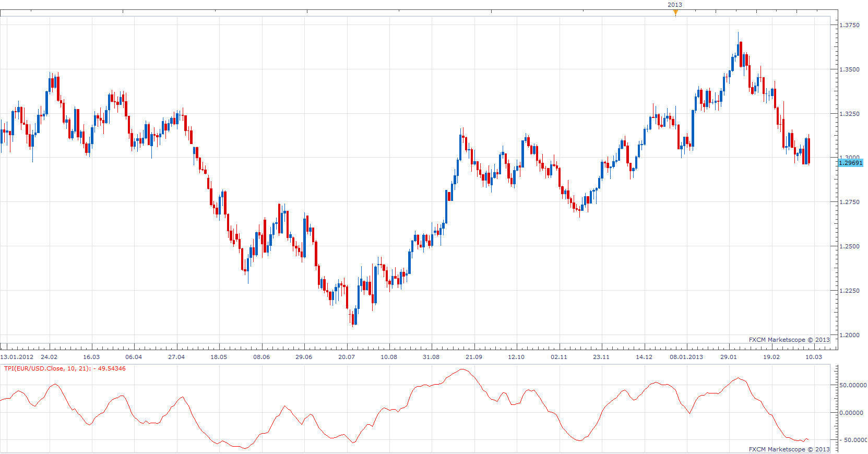The height and width of the screenshot is (454, 868).
Task: Click the 50.00000 indicator scale value
Action: [x=853, y=385]
